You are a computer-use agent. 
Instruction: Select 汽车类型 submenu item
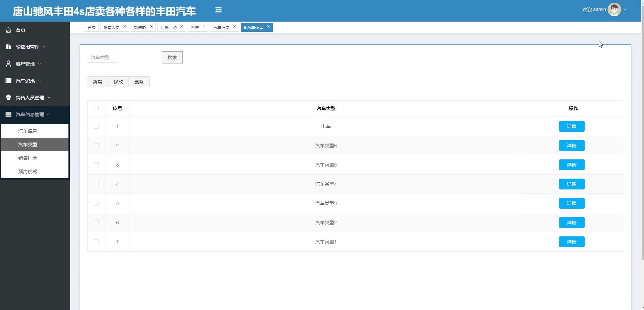(x=35, y=145)
